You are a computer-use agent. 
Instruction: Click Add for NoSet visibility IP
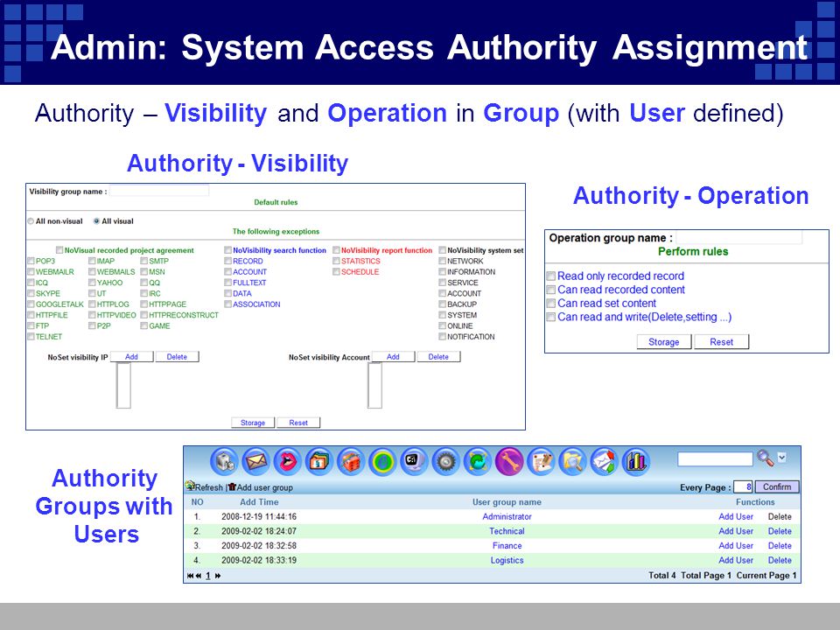132,357
